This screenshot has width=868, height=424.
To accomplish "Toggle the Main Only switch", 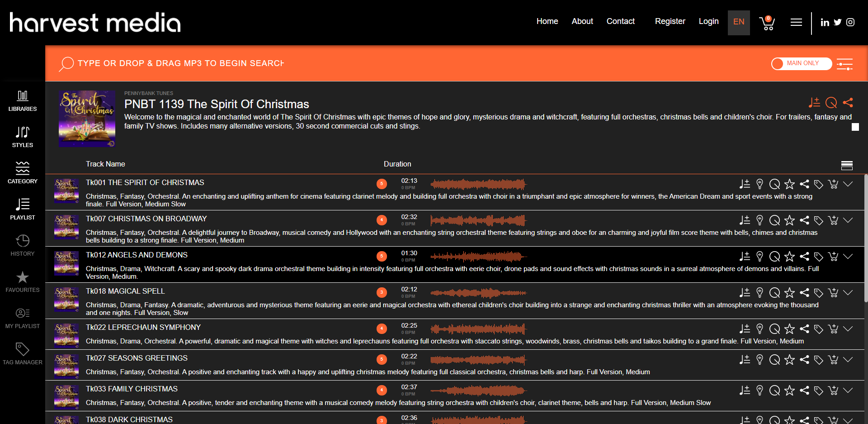I will [802, 64].
